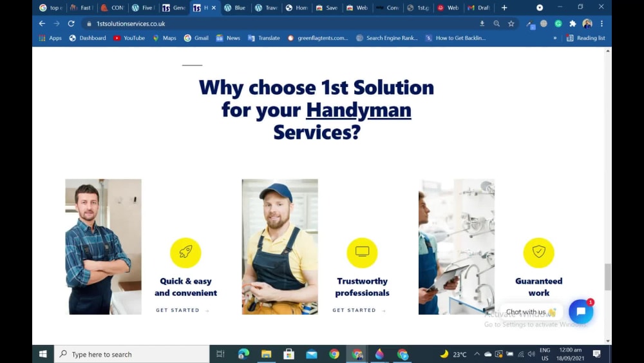Click the yellow shield check icon
Viewport: 644px width, 363px height.
539,252
